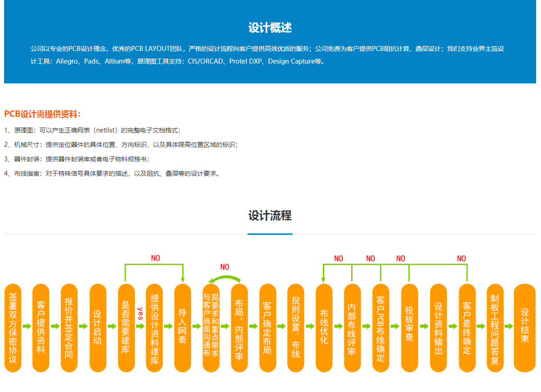Image resolution: width=541 pixels, height=392 pixels.
Task: Click the 是否需要建库 decision step
Action: click(126, 328)
